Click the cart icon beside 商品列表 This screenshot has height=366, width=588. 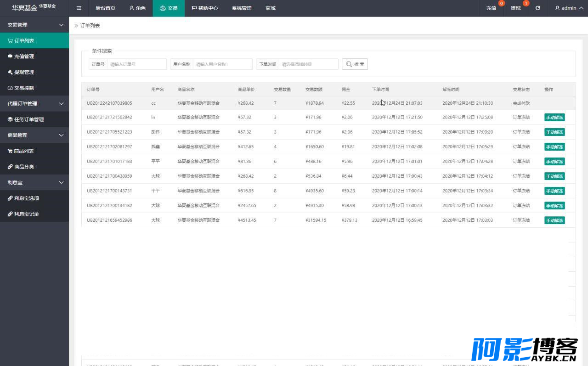10,151
